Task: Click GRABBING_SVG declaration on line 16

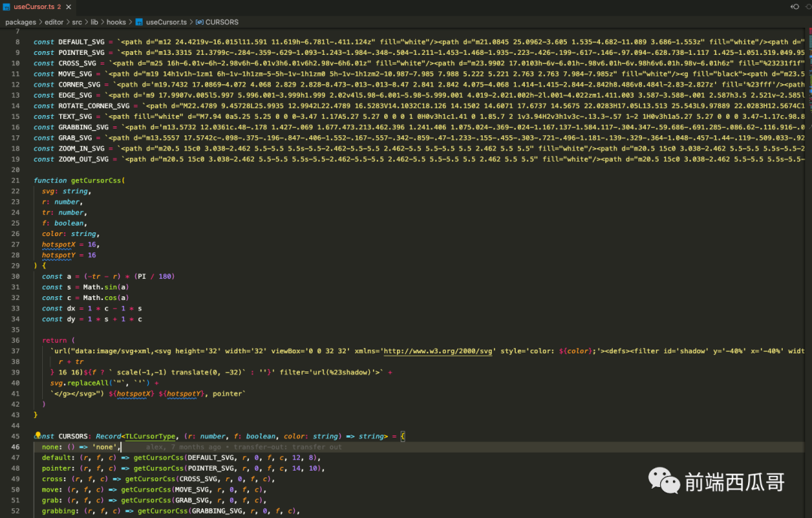Action: point(83,127)
